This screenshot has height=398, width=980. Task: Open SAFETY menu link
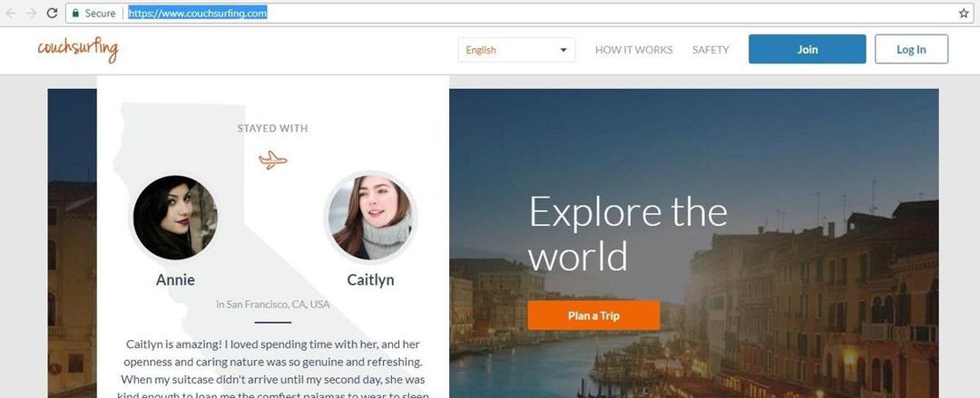[710, 50]
